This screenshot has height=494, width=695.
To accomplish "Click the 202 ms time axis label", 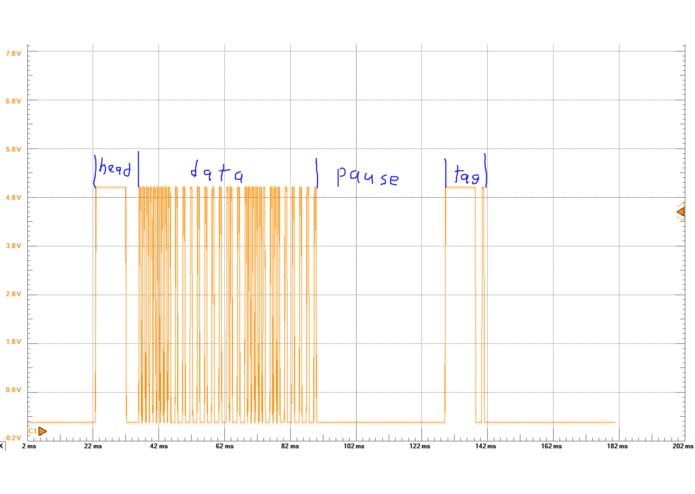I will pos(683,446).
